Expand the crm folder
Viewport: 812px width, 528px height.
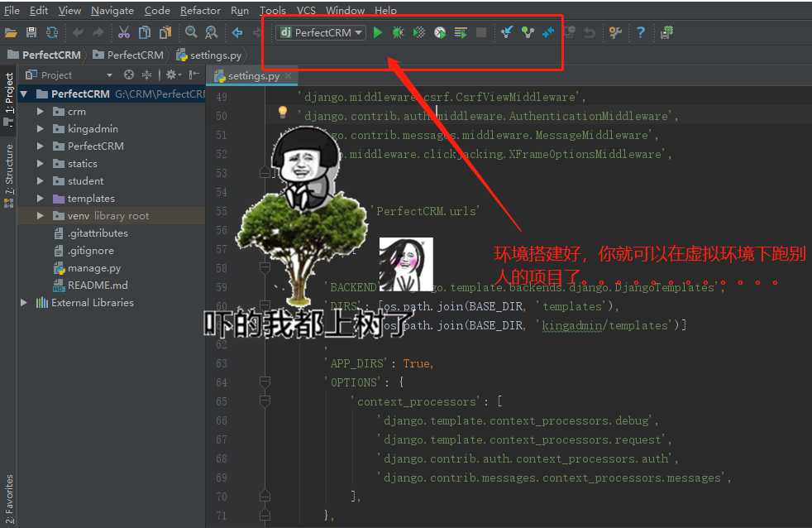pos(40,111)
